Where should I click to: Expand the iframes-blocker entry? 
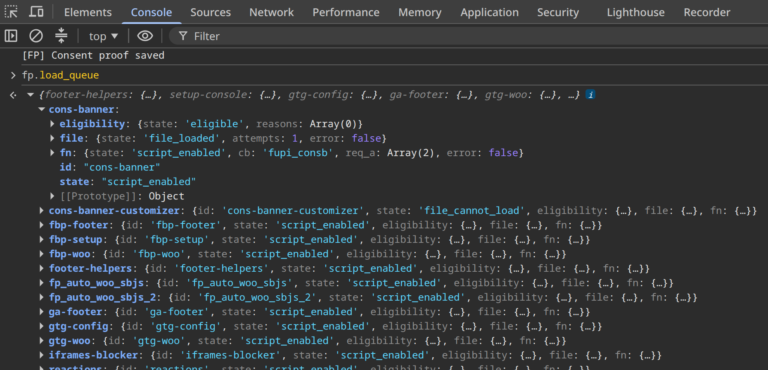[42, 355]
